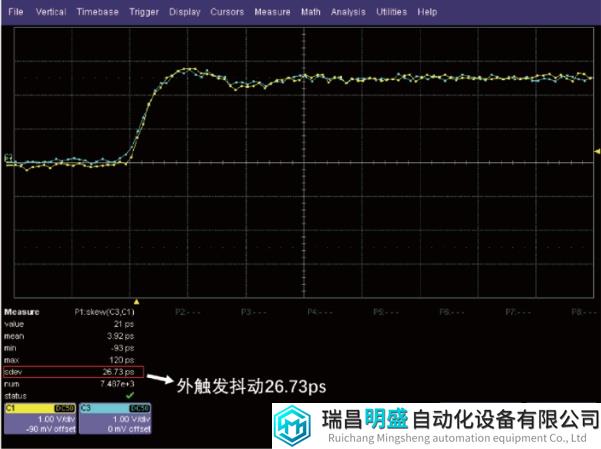Viewport: 601px width, 449px height.
Task: Click the Ruichang Mingsheng company logo icon
Action: 298,426
